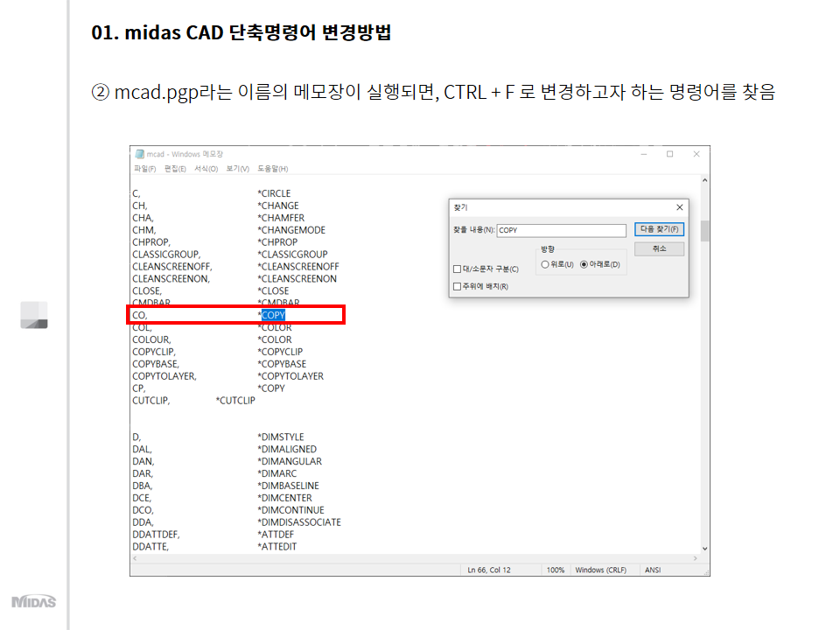Click the 'CLEANSCREENON,' alias text

[x=171, y=279]
